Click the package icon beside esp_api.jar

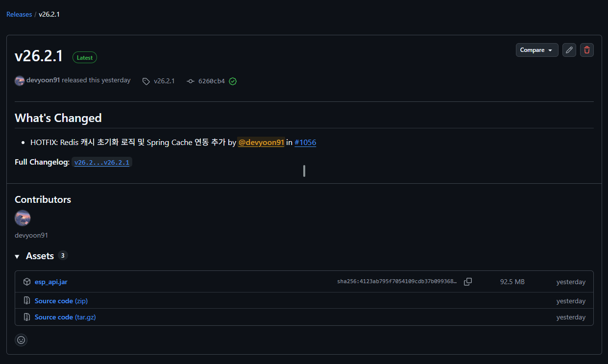coord(27,282)
